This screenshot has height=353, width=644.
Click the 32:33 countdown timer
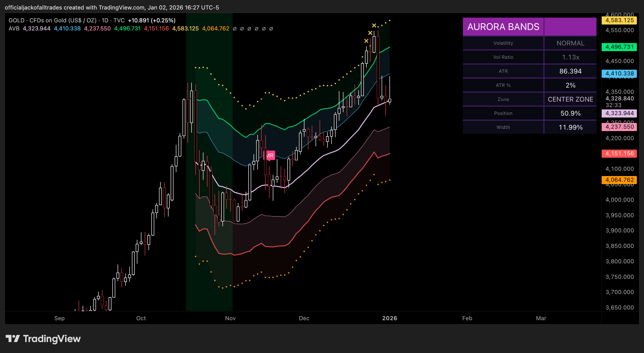[x=613, y=105]
